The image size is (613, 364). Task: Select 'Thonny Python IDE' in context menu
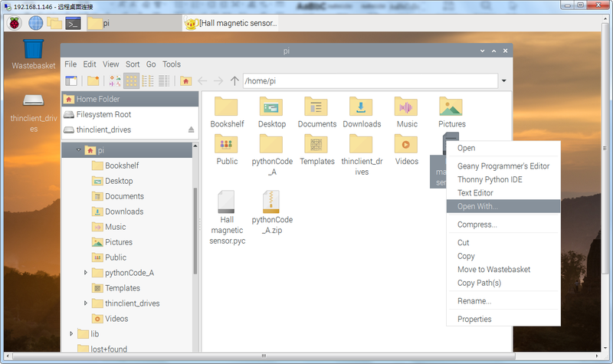coord(490,179)
